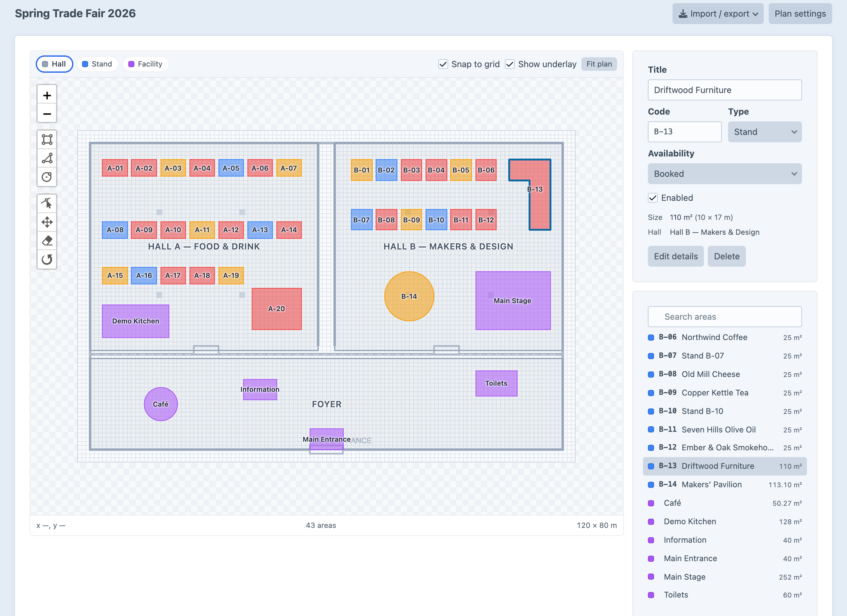Choose the rotate tool
The height and width of the screenshot is (616, 847).
[47, 259]
